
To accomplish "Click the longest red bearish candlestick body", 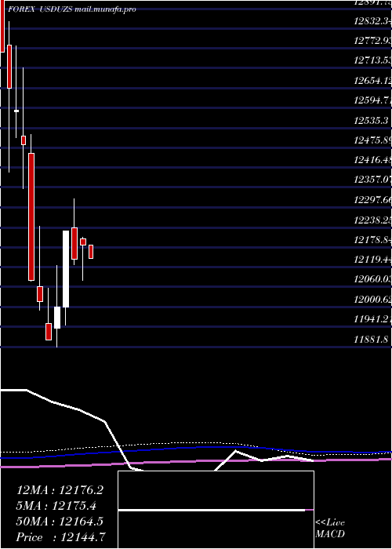I will [x=31, y=216].
